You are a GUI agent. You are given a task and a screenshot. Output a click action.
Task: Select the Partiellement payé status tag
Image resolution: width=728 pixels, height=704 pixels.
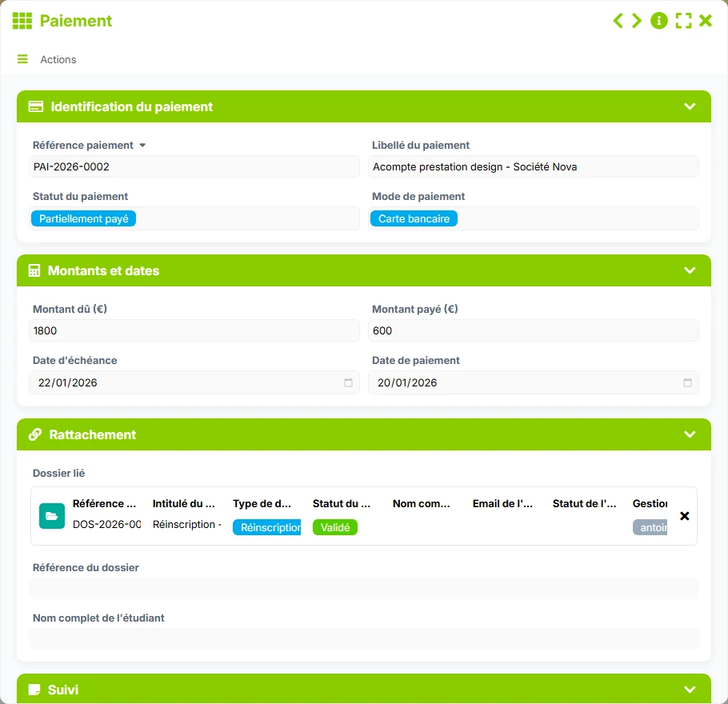83,218
